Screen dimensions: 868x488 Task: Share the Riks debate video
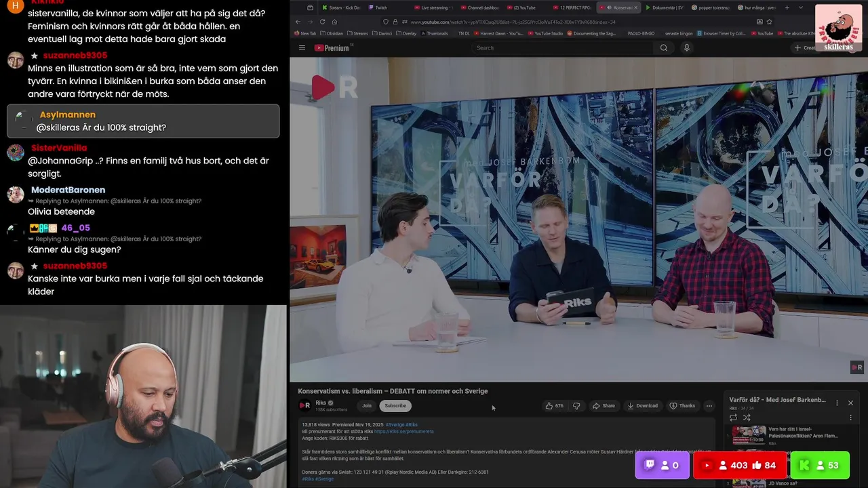604,406
